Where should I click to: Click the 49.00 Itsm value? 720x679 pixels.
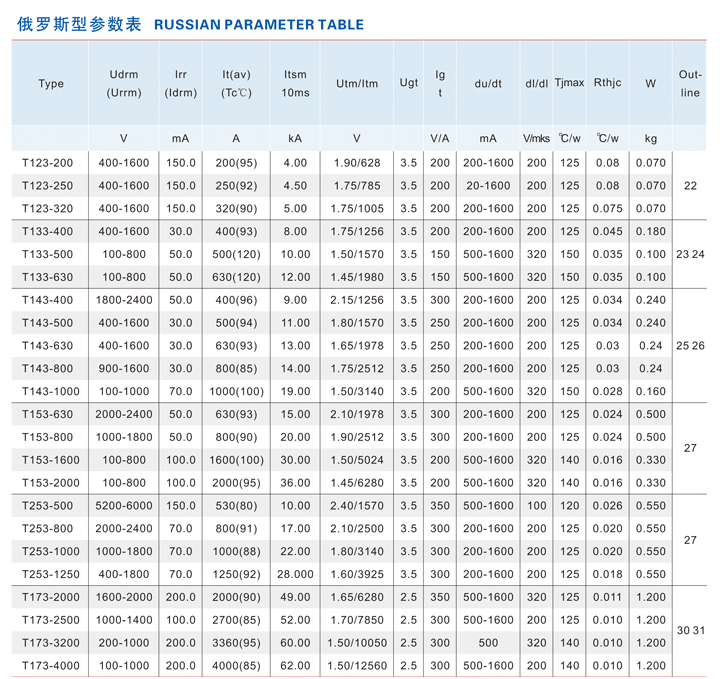[x=295, y=597]
